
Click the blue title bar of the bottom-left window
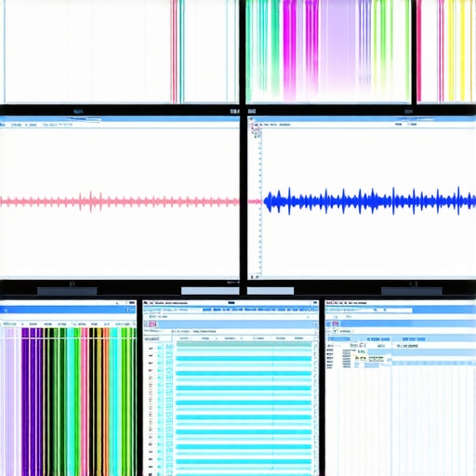click(x=68, y=310)
